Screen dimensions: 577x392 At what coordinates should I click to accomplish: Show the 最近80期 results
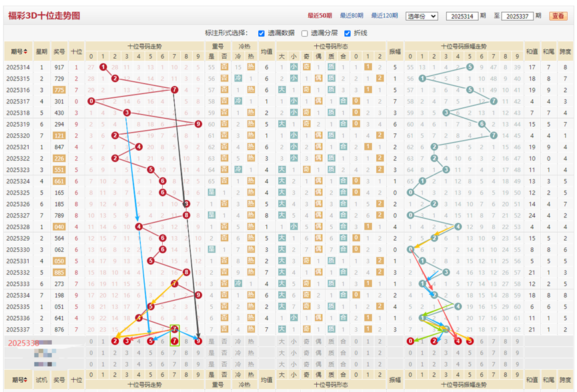352,16
